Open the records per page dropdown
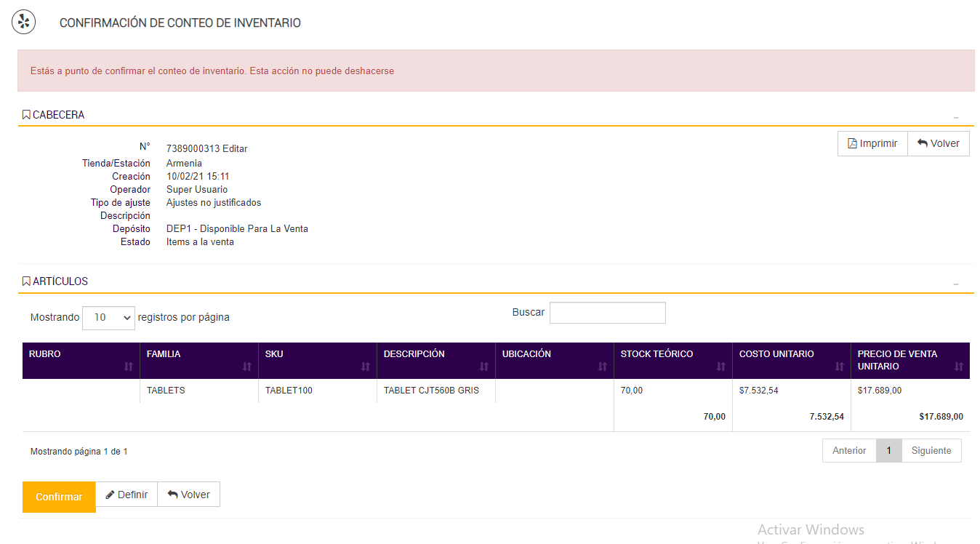The height and width of the screenshot is (544, 980). [x=108, y=318]
